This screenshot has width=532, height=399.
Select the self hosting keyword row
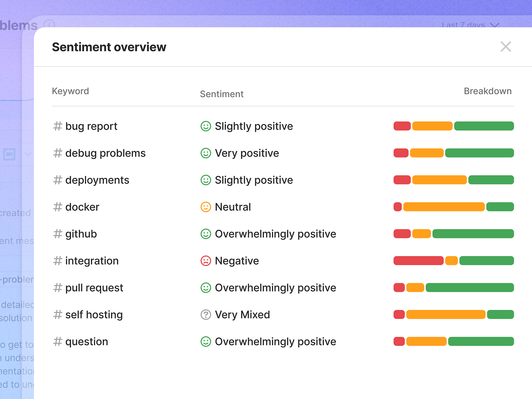tap(94, 315)
